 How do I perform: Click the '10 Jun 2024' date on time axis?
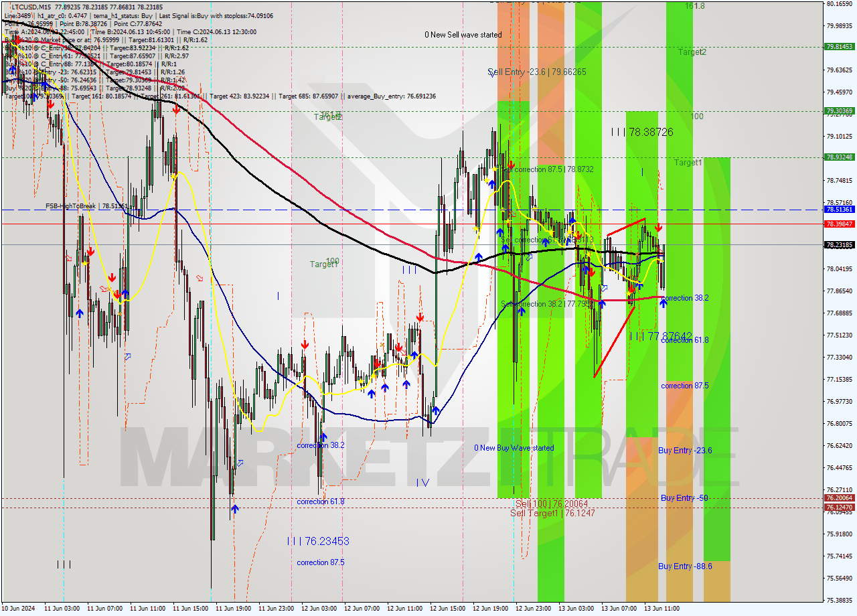click(18, 609)
